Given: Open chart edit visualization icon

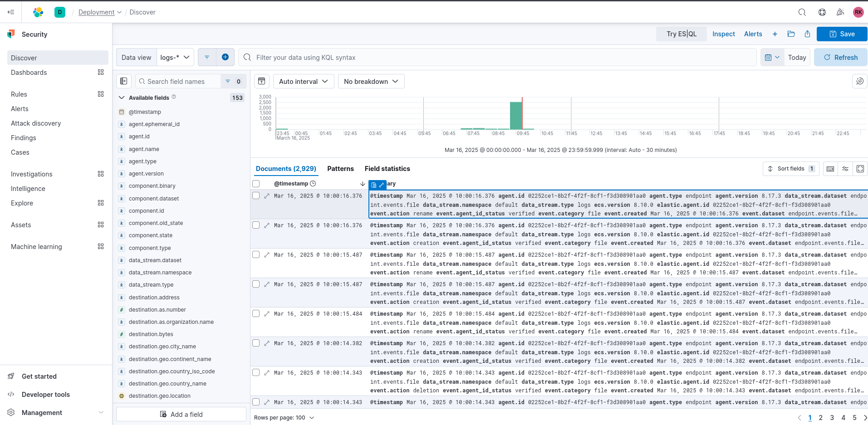Looking at the screenshot, I should (860, 81).
